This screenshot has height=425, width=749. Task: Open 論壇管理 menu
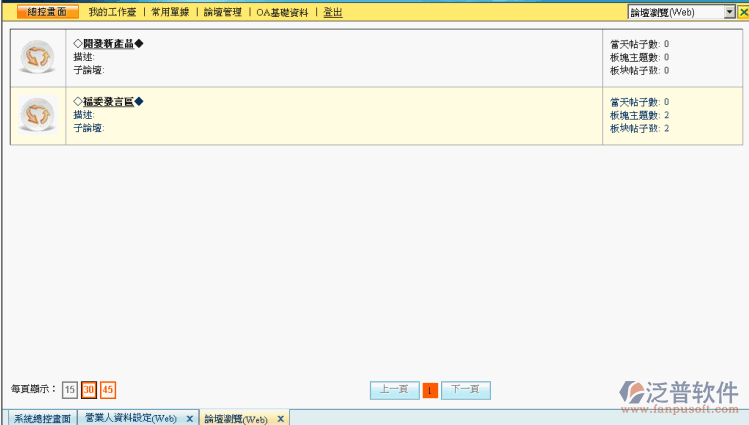point(222,13)
